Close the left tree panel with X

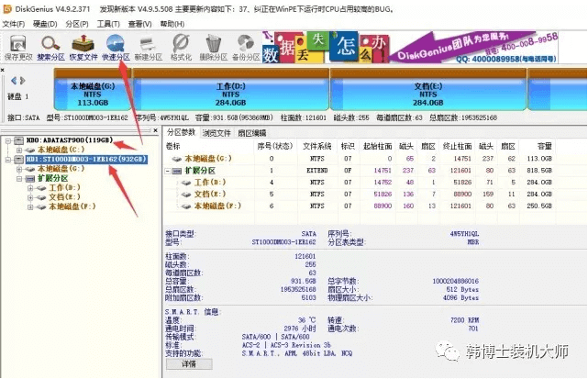click(156, 130)
